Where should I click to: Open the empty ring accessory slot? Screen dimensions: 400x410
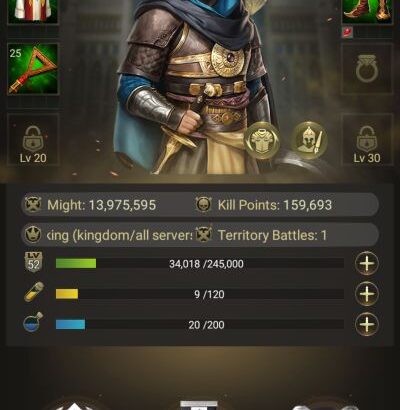click(367, 69)
